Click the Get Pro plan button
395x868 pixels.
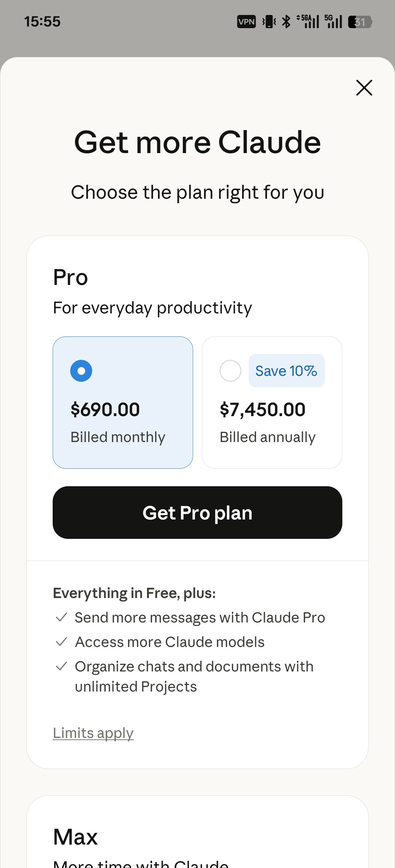[x=197, y=512]
